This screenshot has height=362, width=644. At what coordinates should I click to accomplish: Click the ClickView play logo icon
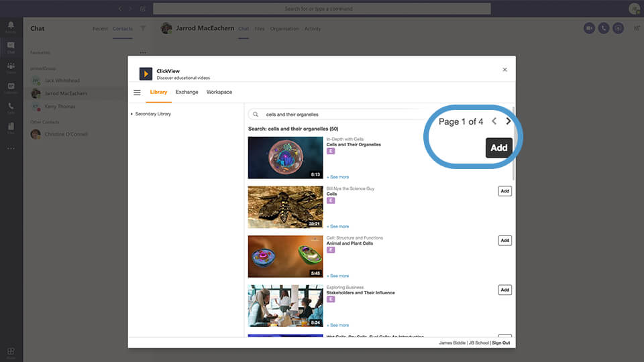[x=146, y=74]
